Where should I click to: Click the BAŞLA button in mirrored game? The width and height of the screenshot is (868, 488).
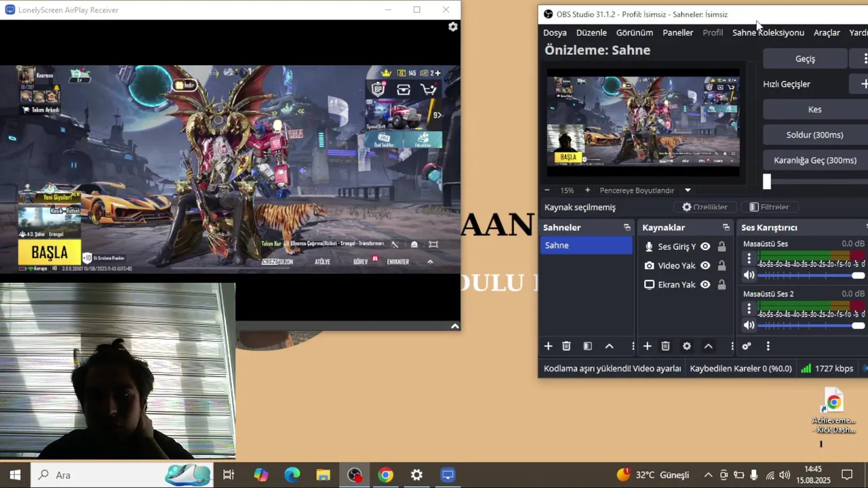click(50, 253)
